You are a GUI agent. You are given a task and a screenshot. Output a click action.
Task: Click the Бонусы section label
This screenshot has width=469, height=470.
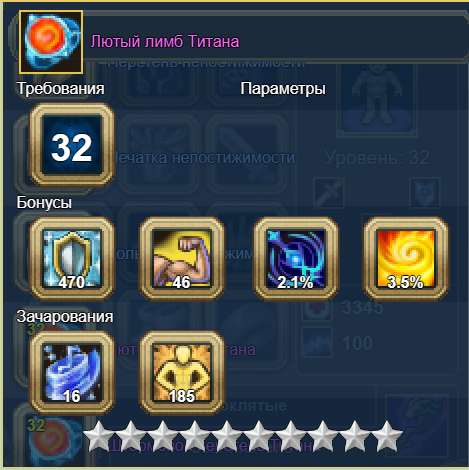[44, 202]
